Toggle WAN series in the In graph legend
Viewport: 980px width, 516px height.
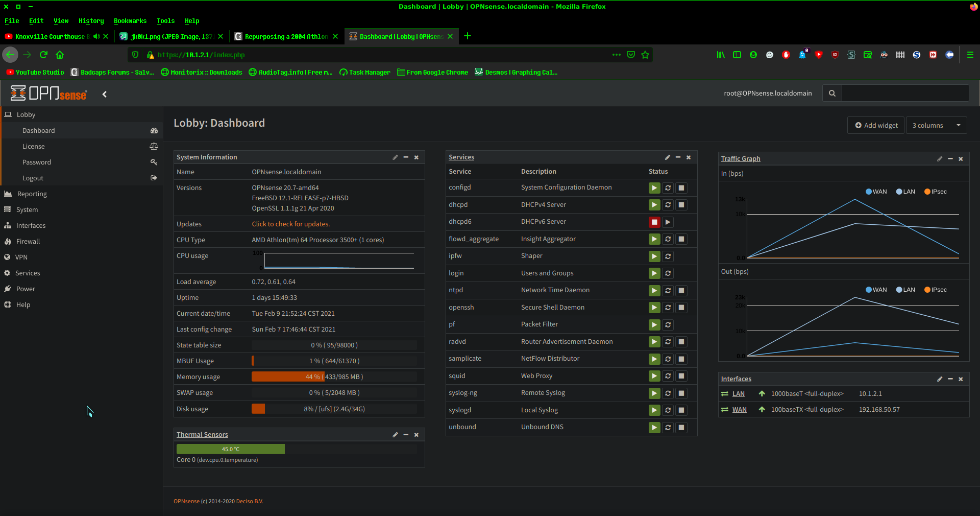876,192
